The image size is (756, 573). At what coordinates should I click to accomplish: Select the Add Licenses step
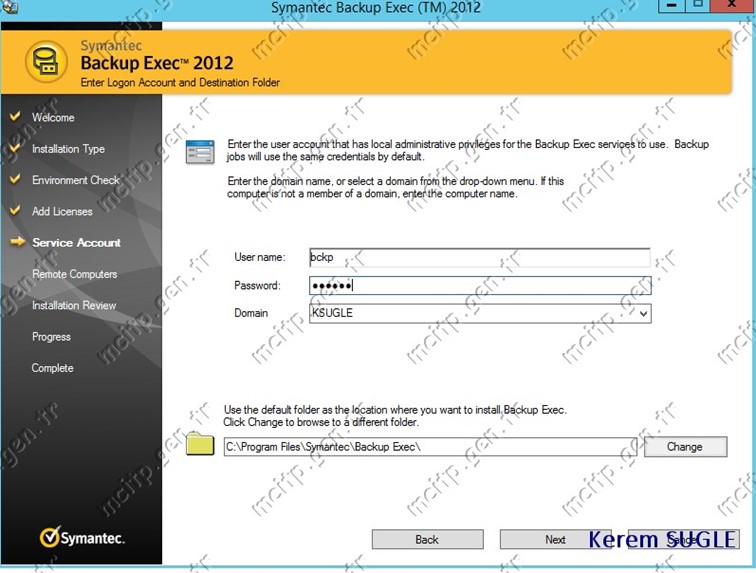[x=62, y=211]
